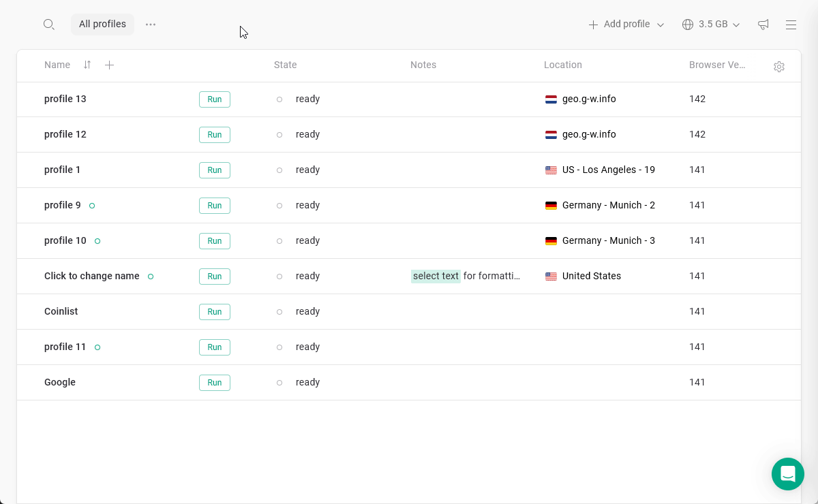The image size is (818, 504).
Task: Run profile 11
Action: (215, 347)
